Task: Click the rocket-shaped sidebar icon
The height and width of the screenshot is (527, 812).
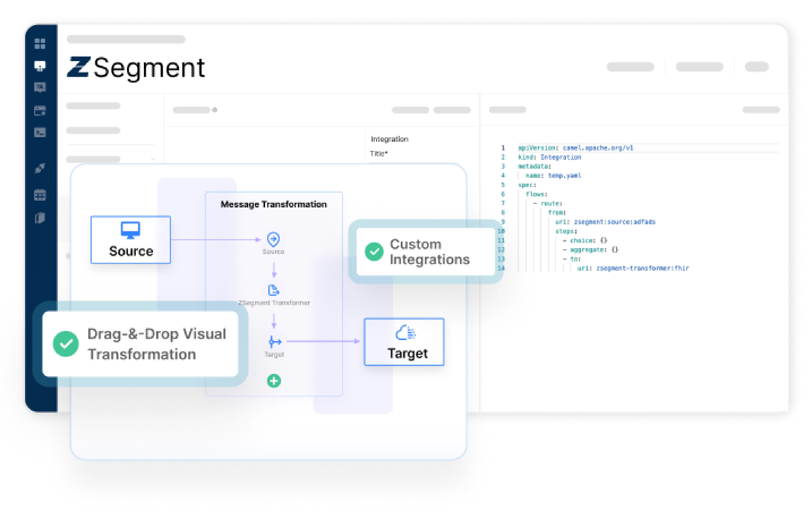Action: [40, 168]
